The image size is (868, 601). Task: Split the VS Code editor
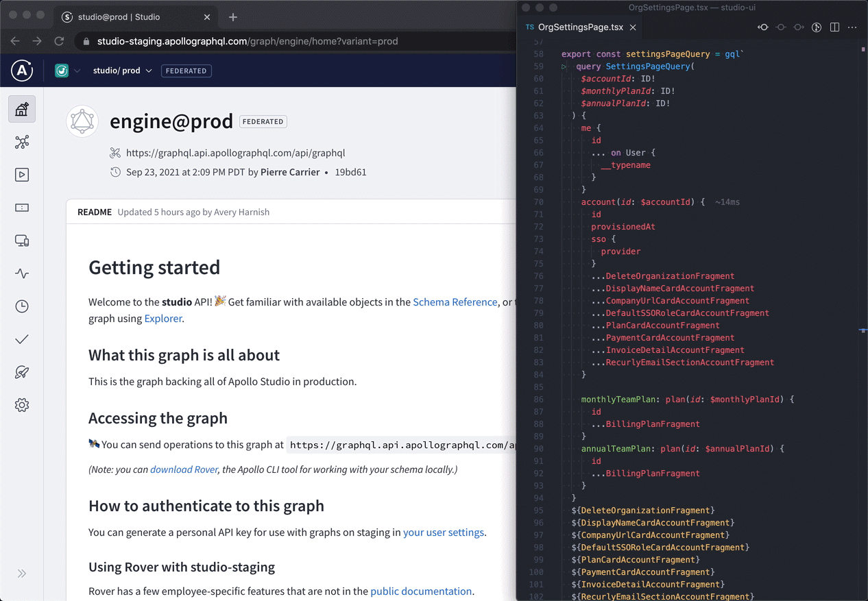(x=834, y=27)
